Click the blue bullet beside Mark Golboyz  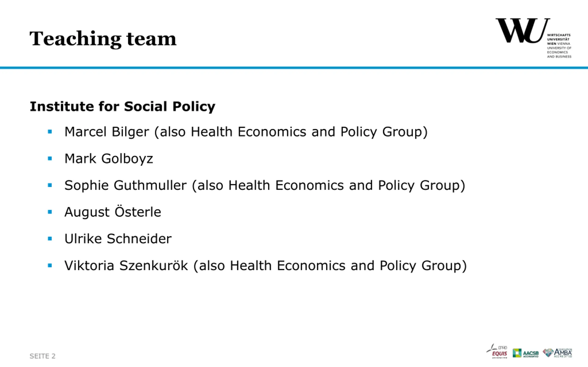(x=50, y=158)
